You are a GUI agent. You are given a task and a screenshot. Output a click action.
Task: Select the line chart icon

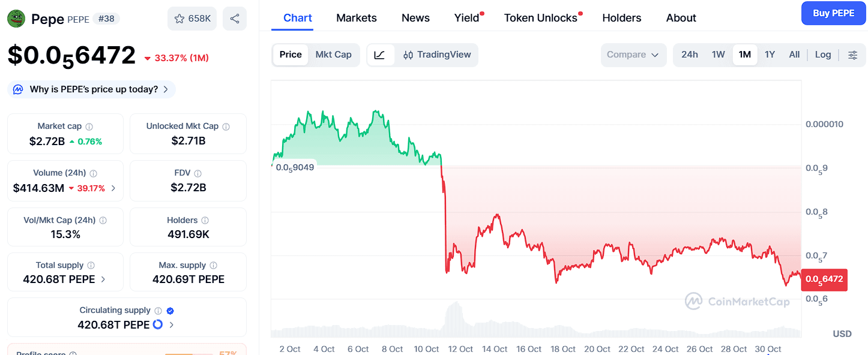[x=379, y=55]
